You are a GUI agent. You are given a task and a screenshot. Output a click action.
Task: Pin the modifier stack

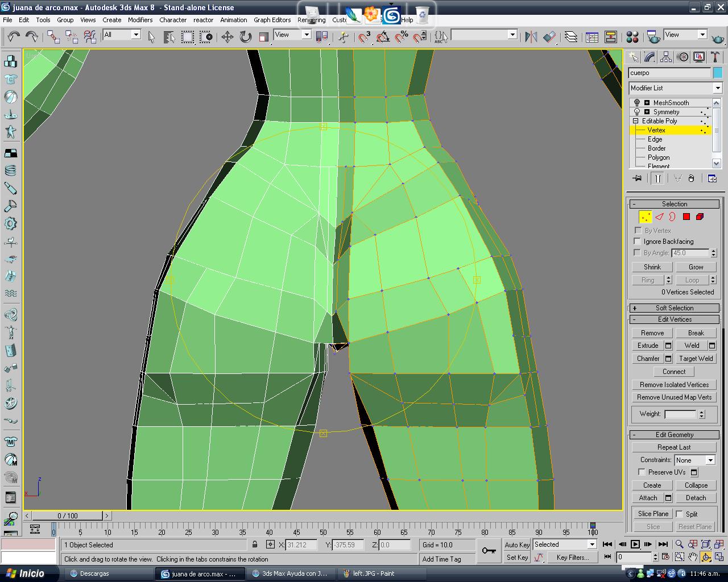tap(637, 178)
